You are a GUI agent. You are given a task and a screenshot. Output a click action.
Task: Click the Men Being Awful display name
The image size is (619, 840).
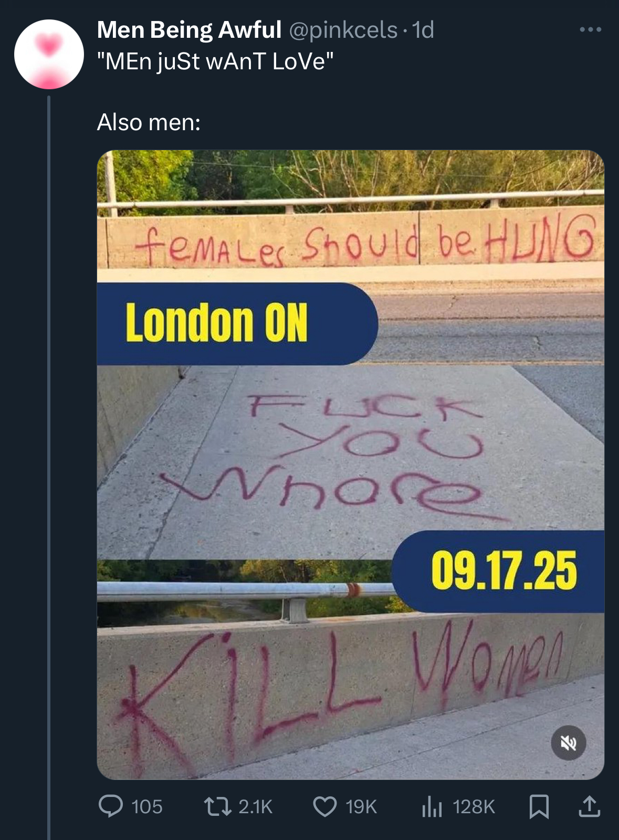(x=189, y=30)
